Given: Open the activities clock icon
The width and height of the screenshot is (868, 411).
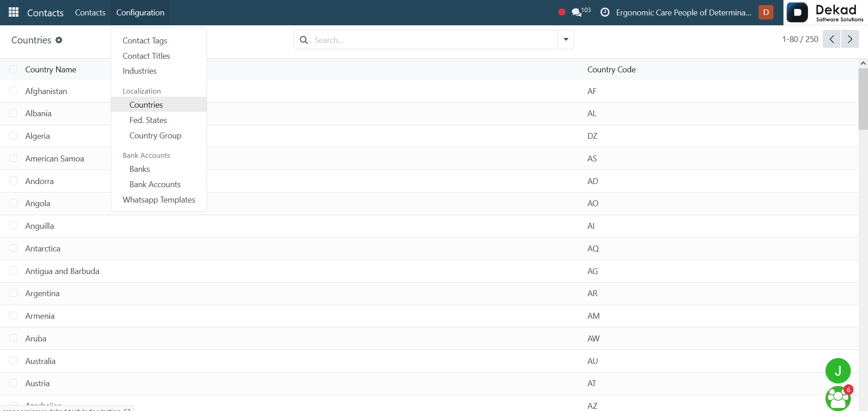Looking at the screenshot, I should pos(605,12).
